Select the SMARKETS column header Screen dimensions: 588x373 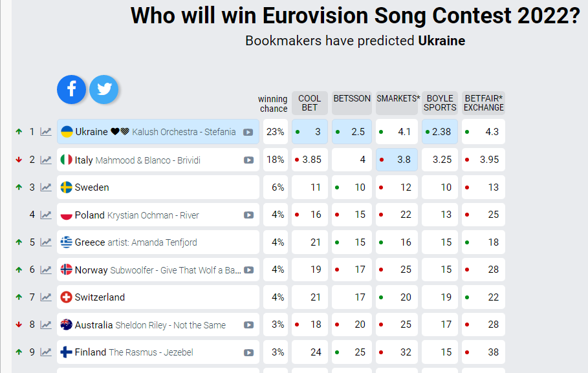[x=397, y=103]
